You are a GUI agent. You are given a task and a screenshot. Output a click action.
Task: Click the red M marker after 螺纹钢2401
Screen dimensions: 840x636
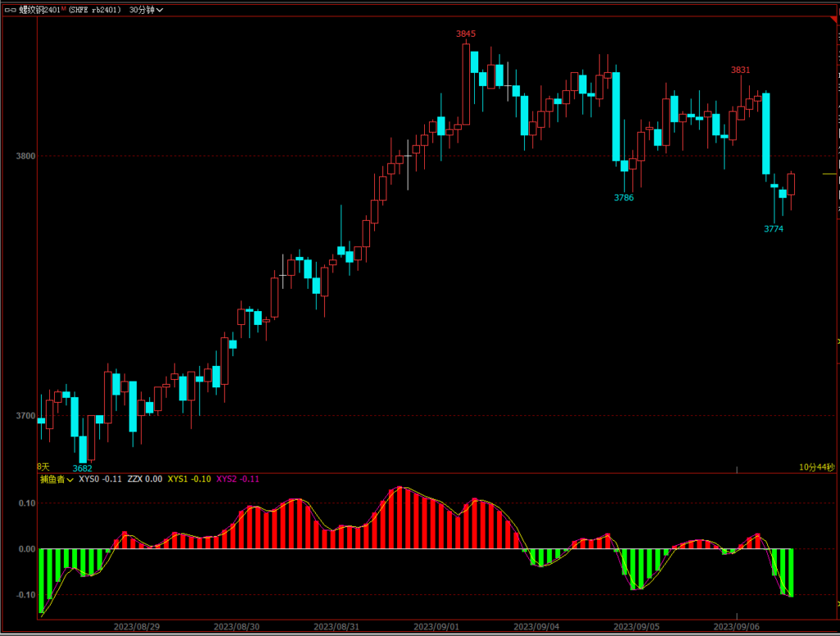click(62, 8)
